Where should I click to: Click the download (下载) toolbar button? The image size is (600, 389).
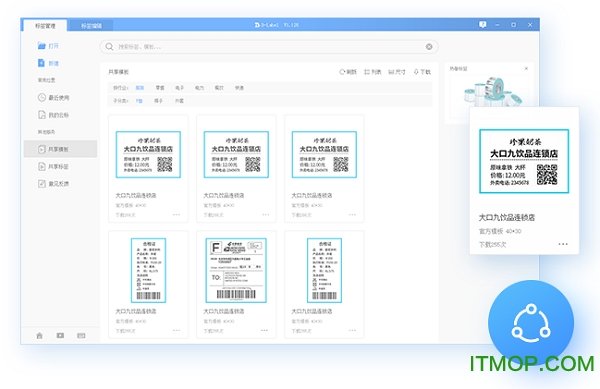[422, 72]
